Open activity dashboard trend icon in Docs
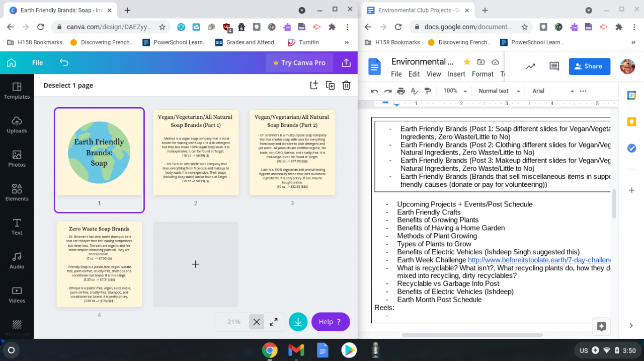This screenshot has height=361, width=644. pyautogui.click(x=530, y=66)
